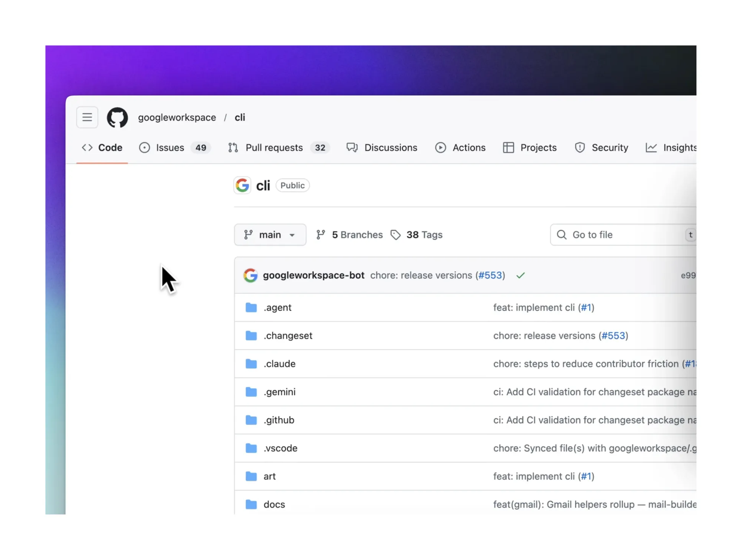Click the Issues count badge 49
The width and height of the screenshot is (742, 560).
[201, 148]
